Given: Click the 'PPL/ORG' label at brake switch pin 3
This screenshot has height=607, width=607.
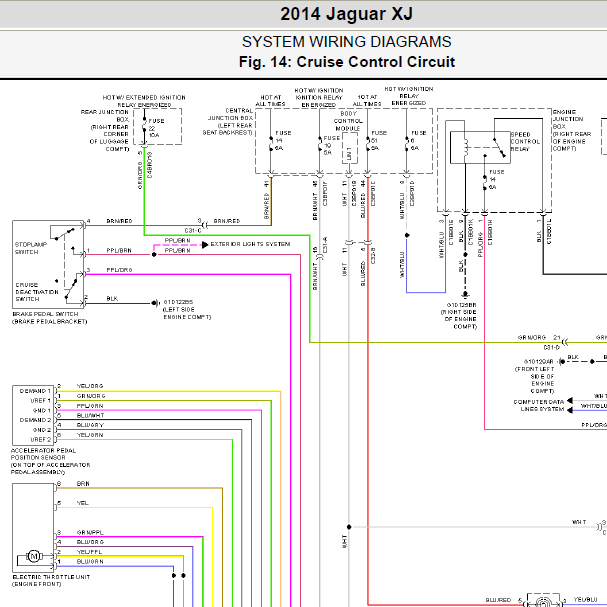Looking at the screenshot, I should pyautogui.click(x=119, y=270).
